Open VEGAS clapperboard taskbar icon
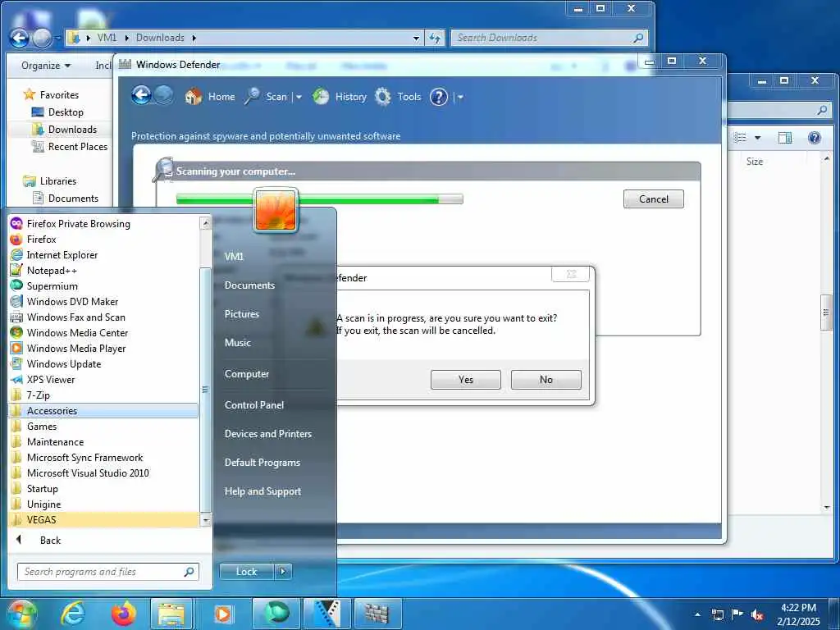Screen dimensions: 840x630 tap(326, 614)
